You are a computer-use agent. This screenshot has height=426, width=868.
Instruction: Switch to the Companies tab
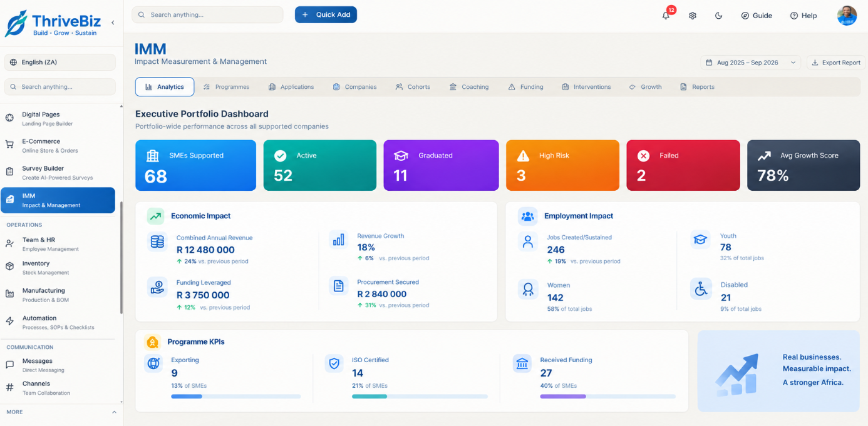coord(354,87)
